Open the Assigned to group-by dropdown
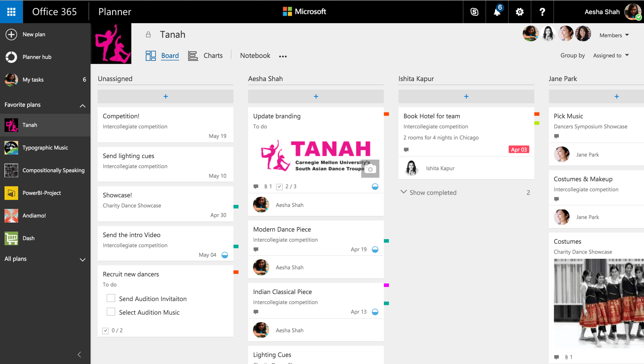The width and height of the screenshot is (644, 364). pyautogui.click(x=611, y=55)
